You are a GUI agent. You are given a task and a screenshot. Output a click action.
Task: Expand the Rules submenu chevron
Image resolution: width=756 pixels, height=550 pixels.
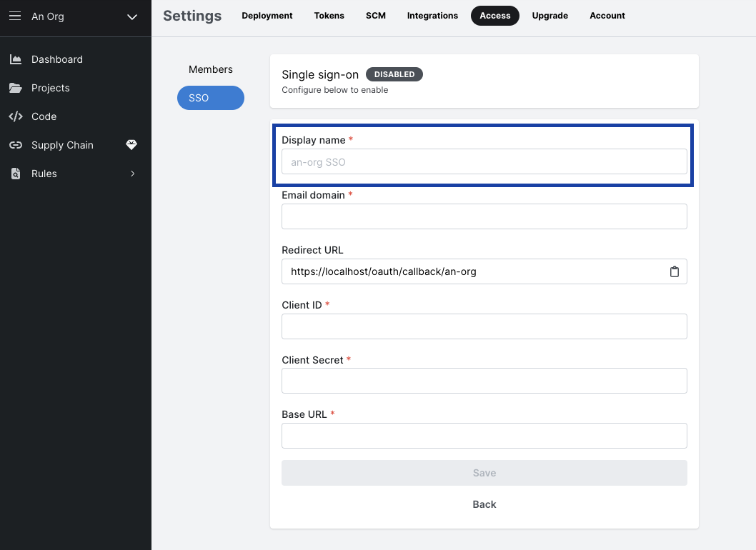[131, 174]
